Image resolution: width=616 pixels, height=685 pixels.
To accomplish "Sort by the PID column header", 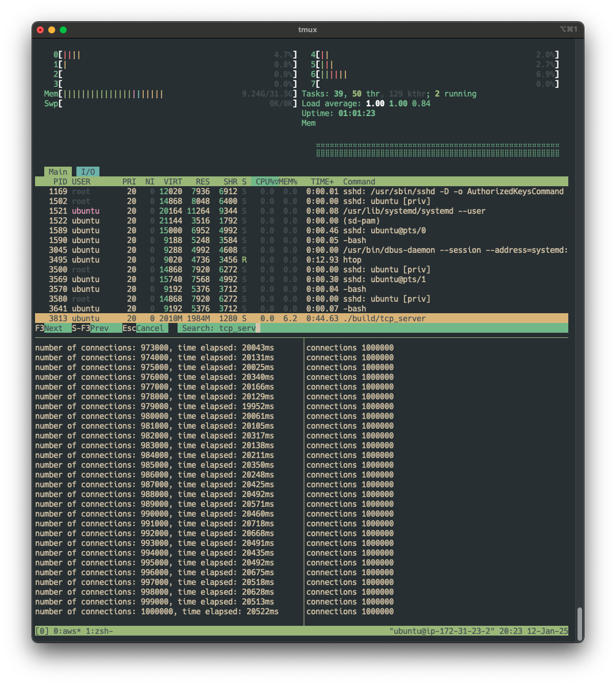I will coord(60,182).
